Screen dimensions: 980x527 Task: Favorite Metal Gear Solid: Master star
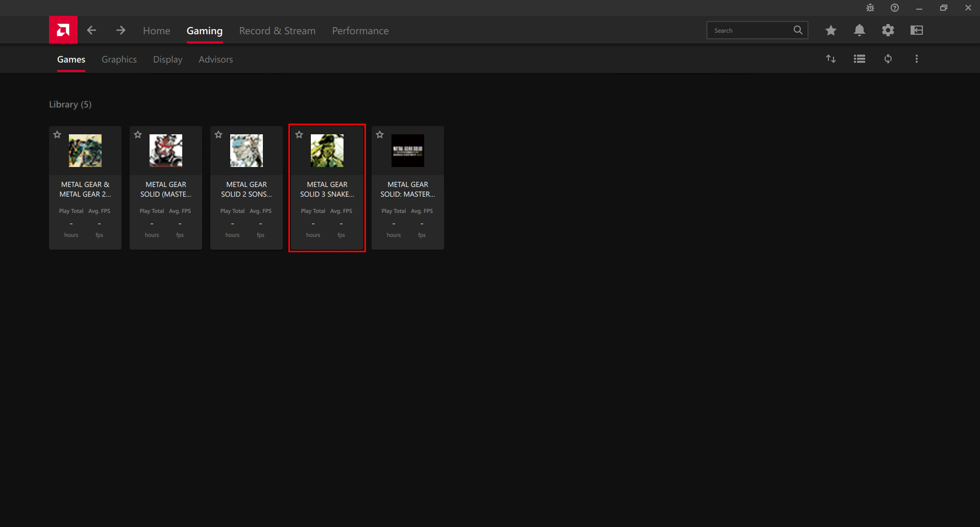pyautogui.click(x=380, y=135)
